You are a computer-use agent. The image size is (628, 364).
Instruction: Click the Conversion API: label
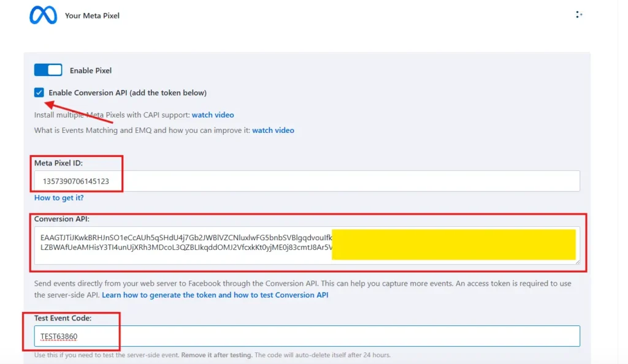pos(62,219)
